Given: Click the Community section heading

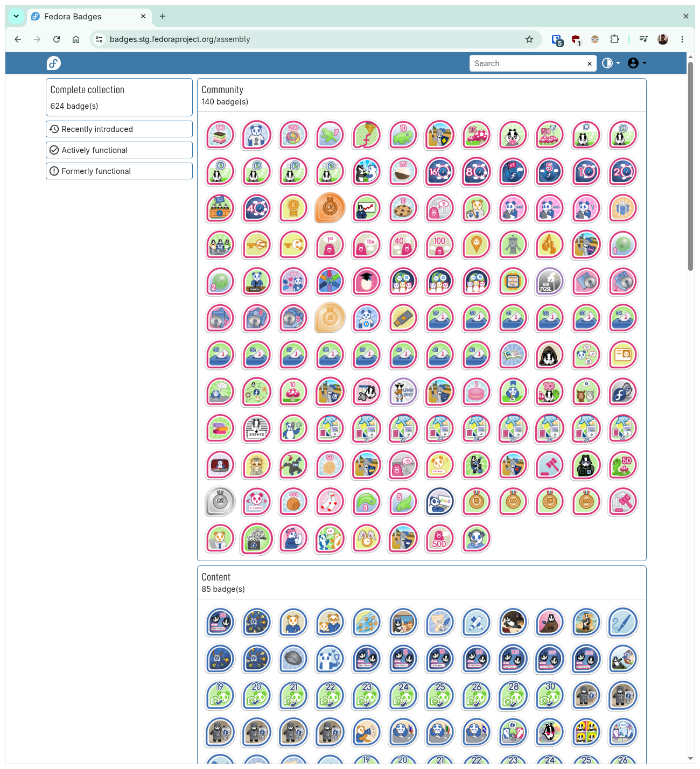Looking at the screenshot, I should [222, 90].
